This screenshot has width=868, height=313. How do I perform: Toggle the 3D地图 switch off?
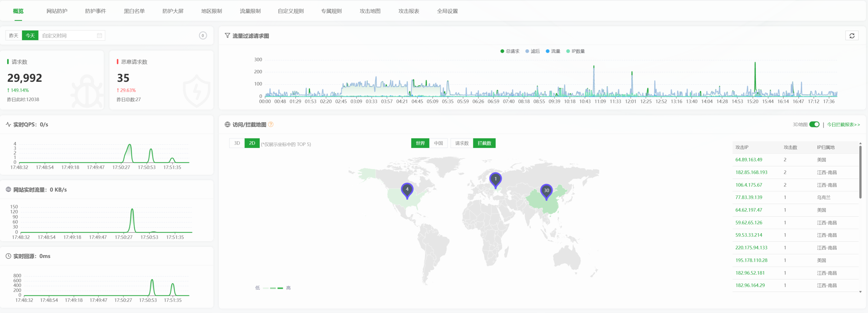pyautogui.click(x=814, y=125)
